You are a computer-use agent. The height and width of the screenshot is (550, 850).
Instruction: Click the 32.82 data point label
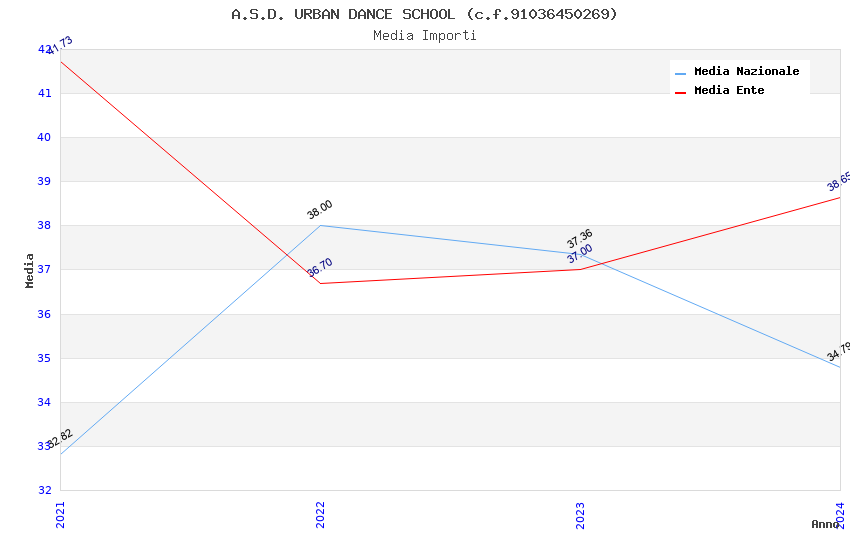[60, 439]
